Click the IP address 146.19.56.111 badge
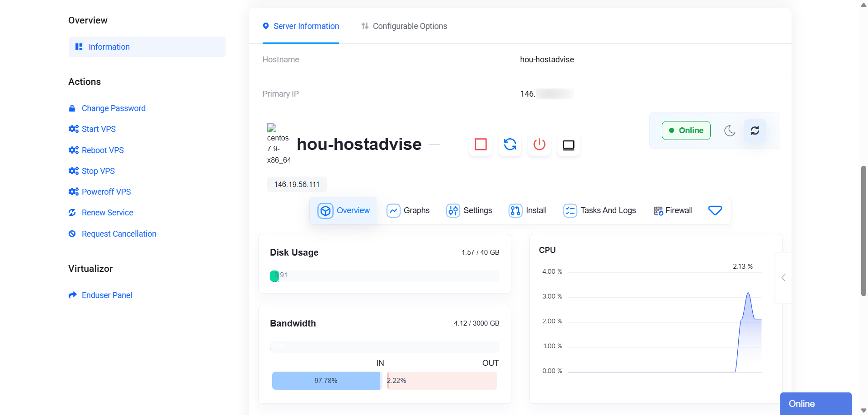868x415 pixels. [x=297, y=185]
